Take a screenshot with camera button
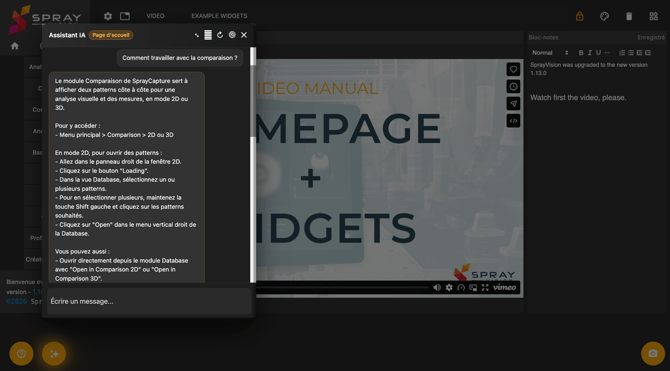This screenshot has width=670, height=371. 652,353
